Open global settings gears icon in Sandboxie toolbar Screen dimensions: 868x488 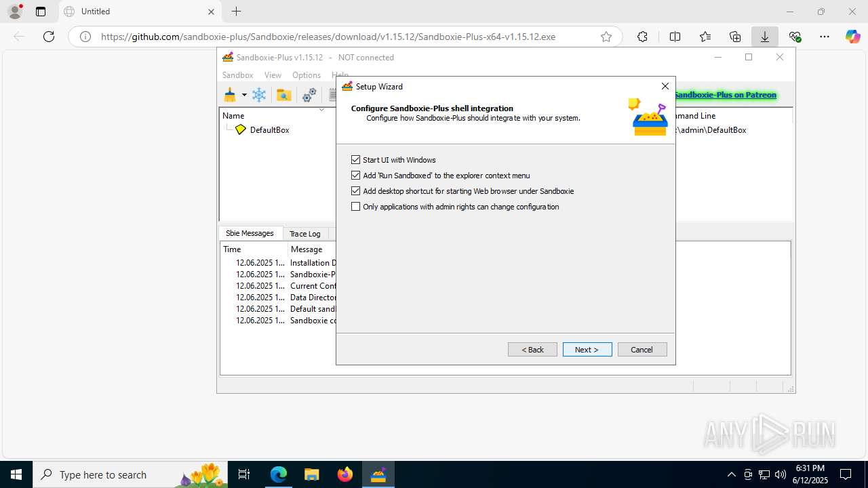point(309,95)
